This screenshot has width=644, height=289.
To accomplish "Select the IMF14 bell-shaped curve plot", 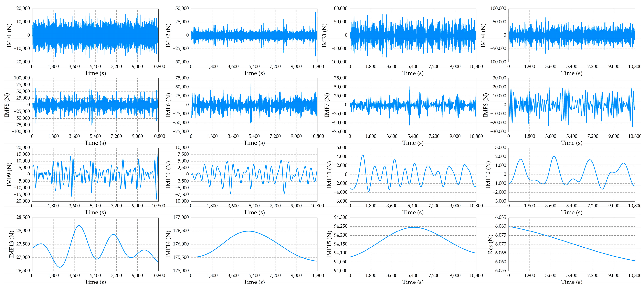I will (x=254, y=244).
